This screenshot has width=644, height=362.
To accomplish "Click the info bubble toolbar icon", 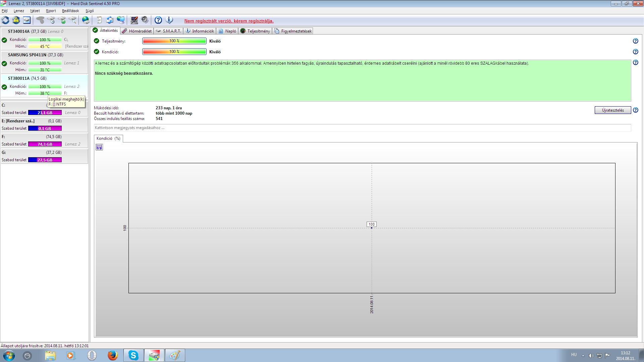I will [169, 20].
